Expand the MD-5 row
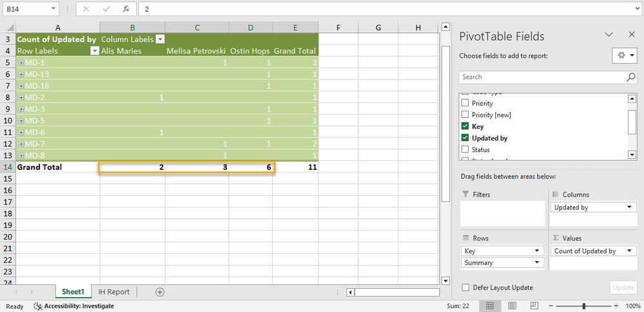Image resolution: width=644 pixels, height=312 pixels. pos(21,121)
